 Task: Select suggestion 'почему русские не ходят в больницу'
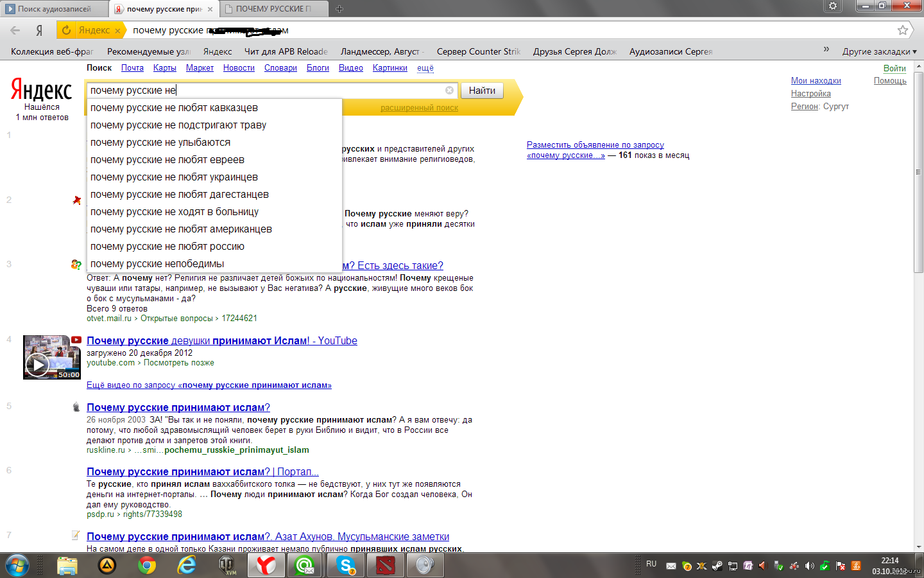[x=214, y=212]
